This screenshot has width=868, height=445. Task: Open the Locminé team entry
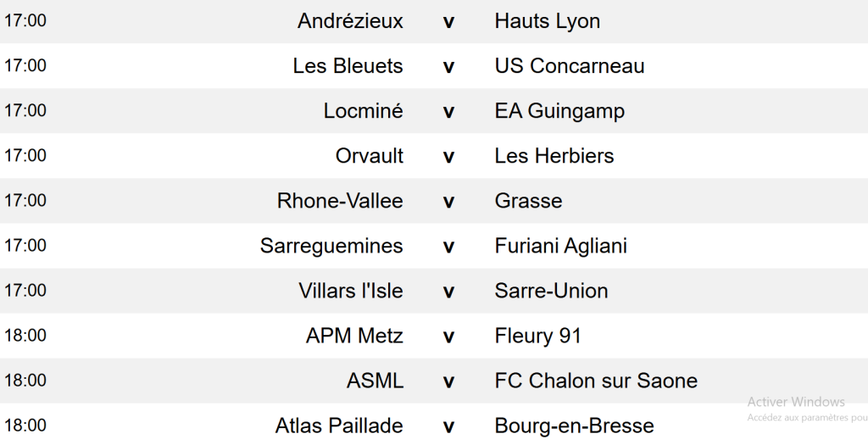pos(363,111)
